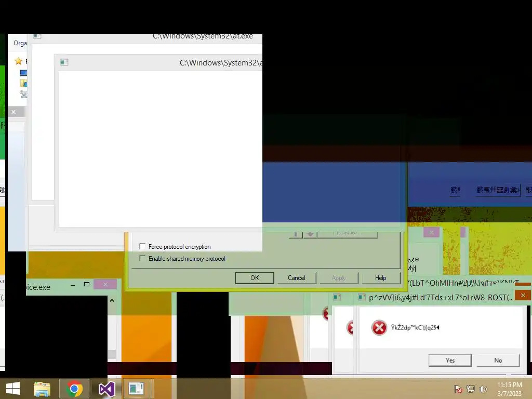Click the down arrow button left of Properties
532x399 pixels.
[310, 234]
